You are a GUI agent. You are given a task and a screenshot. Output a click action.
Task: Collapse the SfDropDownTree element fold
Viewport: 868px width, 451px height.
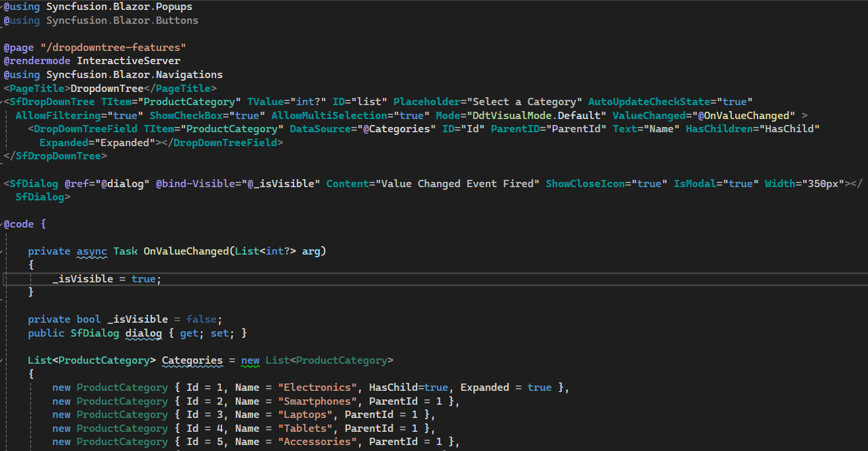coord(2,102)
